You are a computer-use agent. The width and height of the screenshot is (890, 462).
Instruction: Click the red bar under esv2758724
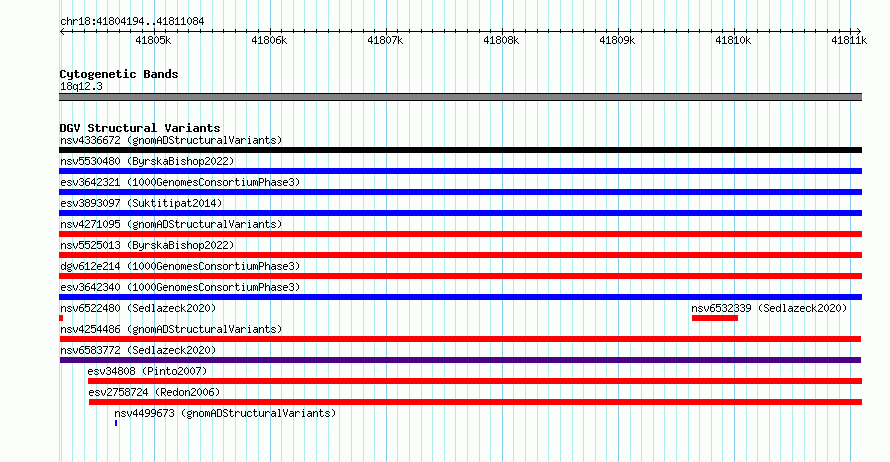(x=475, y=402)
